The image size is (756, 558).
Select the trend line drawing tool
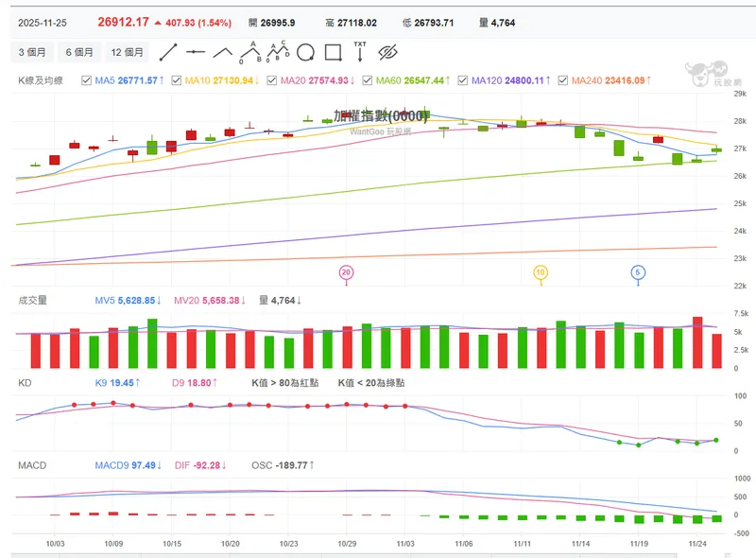(168, 52)
